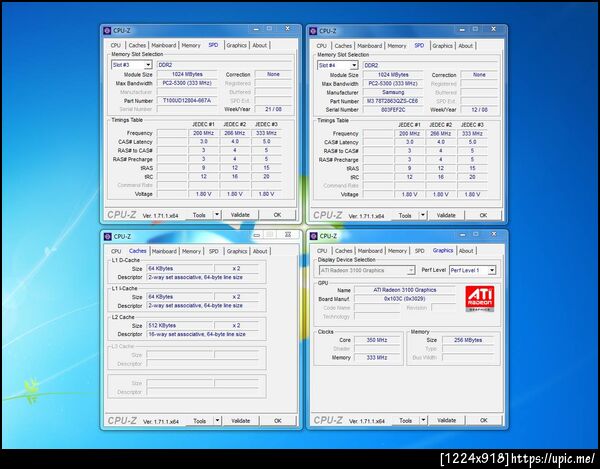Open Mainboard tab in Slot #3 window
Viewport: 600px width, 469px height.
pyautogui.click(x=164, y=45)
